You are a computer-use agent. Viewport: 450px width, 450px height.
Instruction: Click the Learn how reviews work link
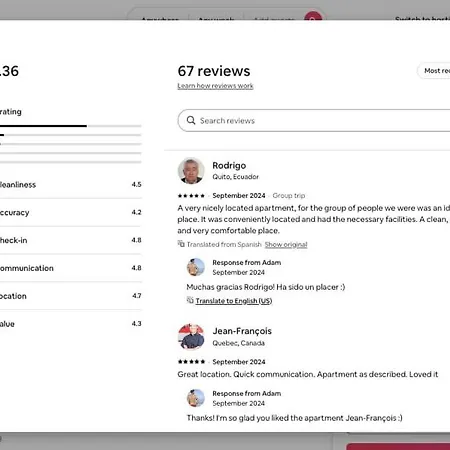pos(215,86)
